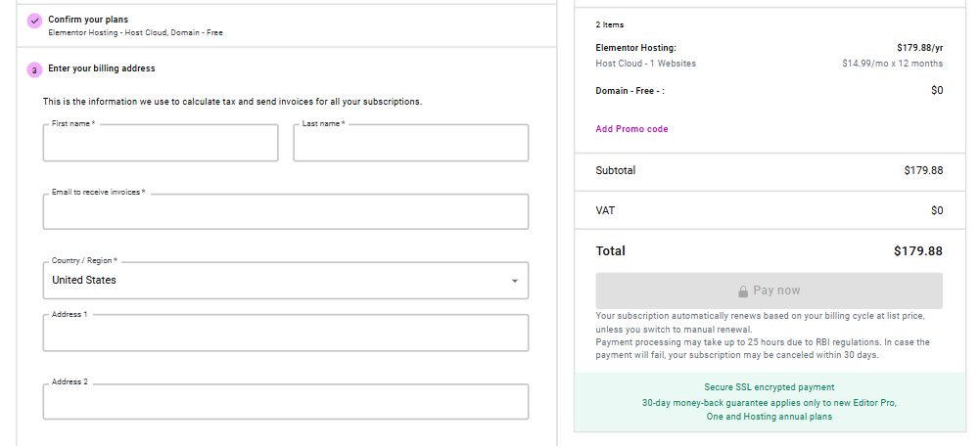Viewport: 980px width, 446px height.
Task: Select the Elementor Hosting line item
Action: click(x=635, y=47)
